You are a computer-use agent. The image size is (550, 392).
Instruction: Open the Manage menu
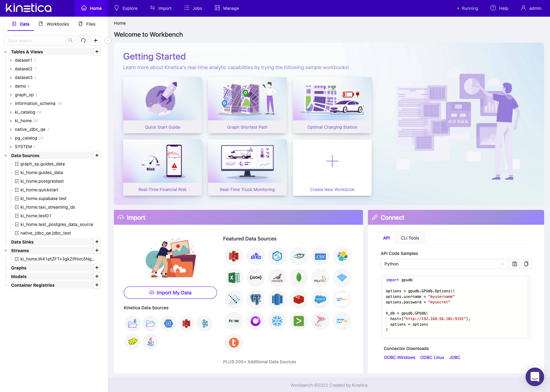[x=227, y=8]
